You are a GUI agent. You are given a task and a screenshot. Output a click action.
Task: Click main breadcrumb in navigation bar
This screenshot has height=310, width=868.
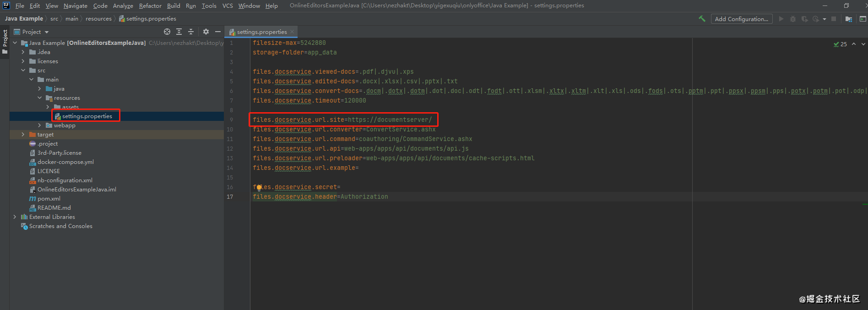72,19
